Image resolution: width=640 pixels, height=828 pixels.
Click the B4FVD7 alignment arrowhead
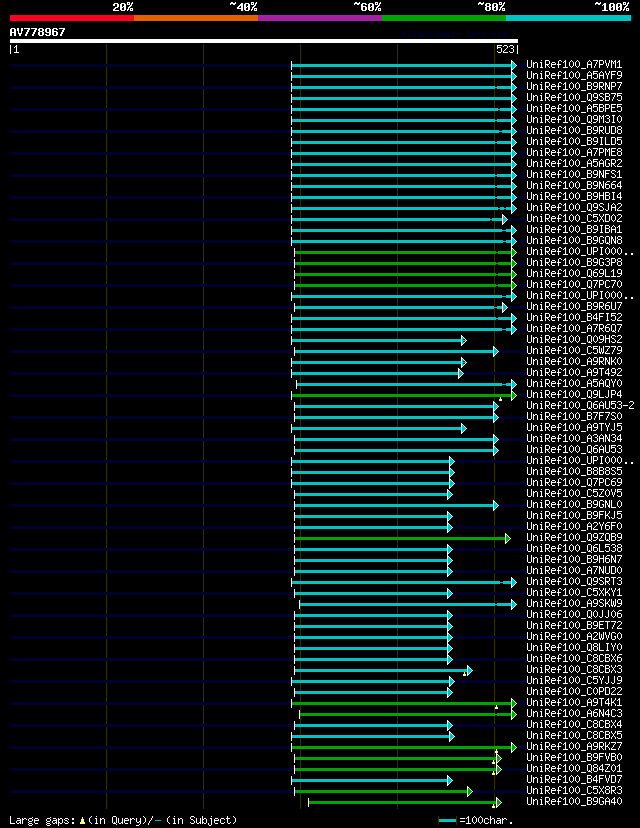(x=450, y=780)
